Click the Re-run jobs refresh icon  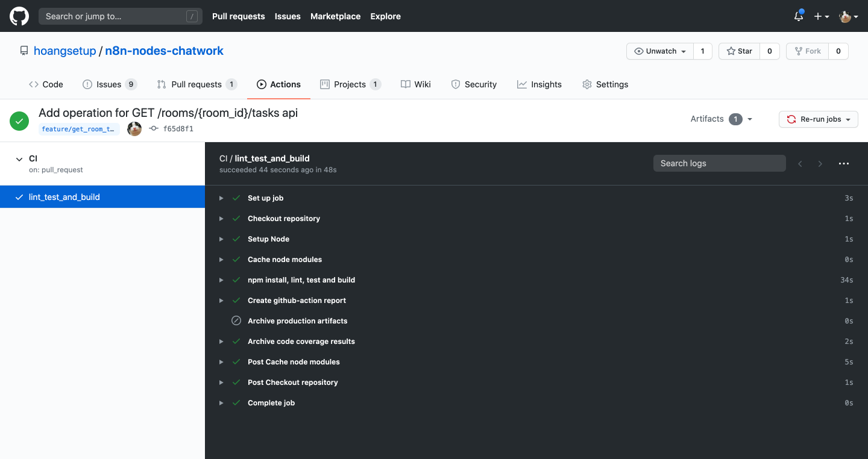(x=791, y=119)
